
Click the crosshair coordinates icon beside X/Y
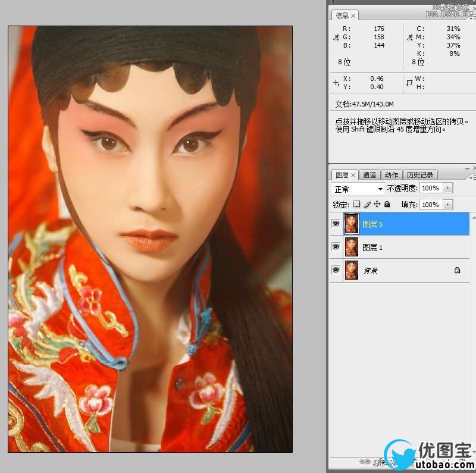[x=336, y=83]
